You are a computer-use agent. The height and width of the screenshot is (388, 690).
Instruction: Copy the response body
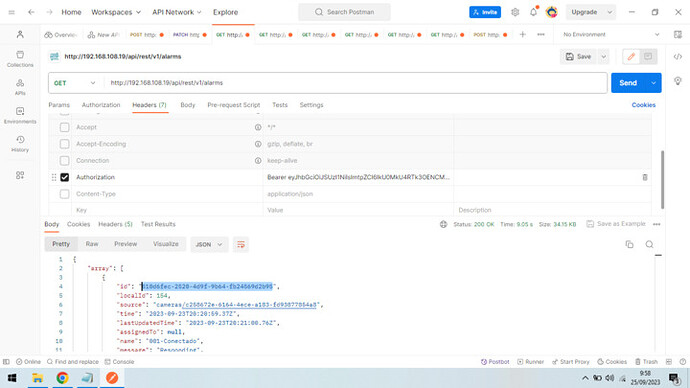click(629, 244)
